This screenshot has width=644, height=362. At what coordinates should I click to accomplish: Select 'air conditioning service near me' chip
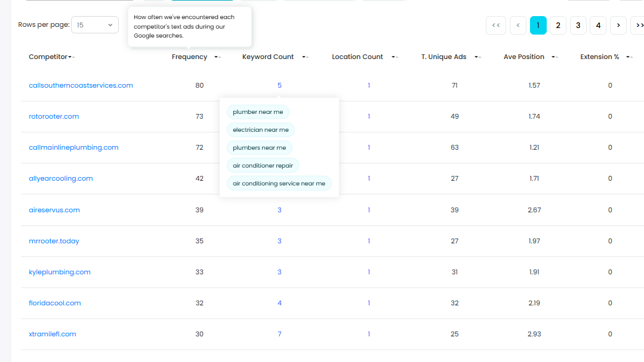click(279, 184)
